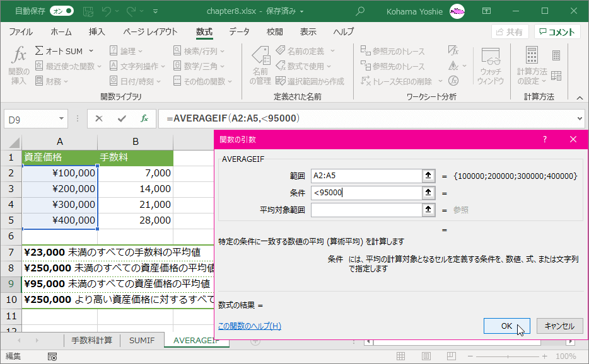Click the zoom slider in status bar
This screenshot has width=589, height=364.
tap(508, 356)
